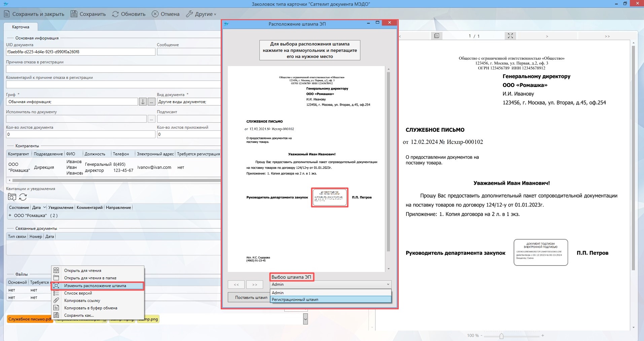644x341 pixels.
Task: Select Копировать ссылку from the context menu
Action: (82, 301)
